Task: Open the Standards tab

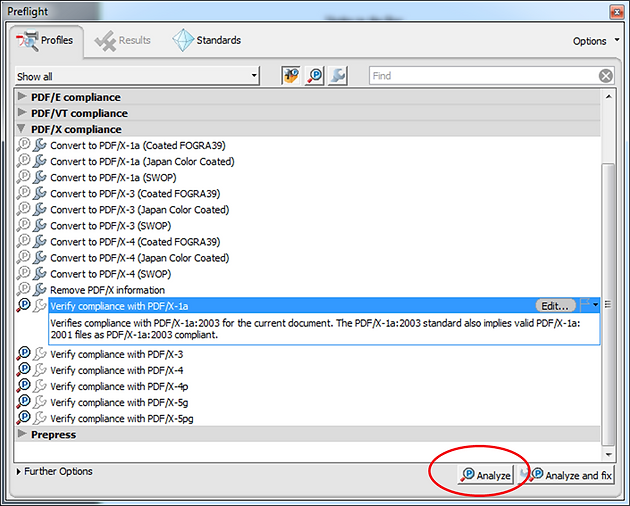Action: [x=207, y=40]
